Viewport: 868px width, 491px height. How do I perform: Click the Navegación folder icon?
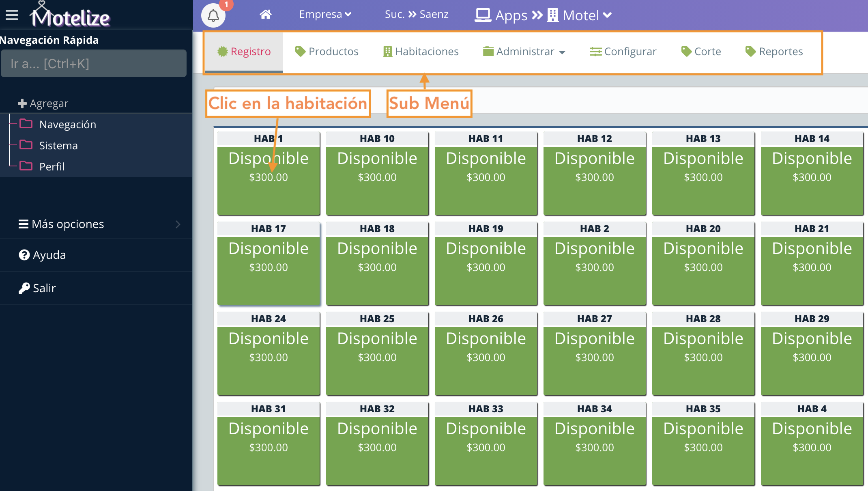26,124
